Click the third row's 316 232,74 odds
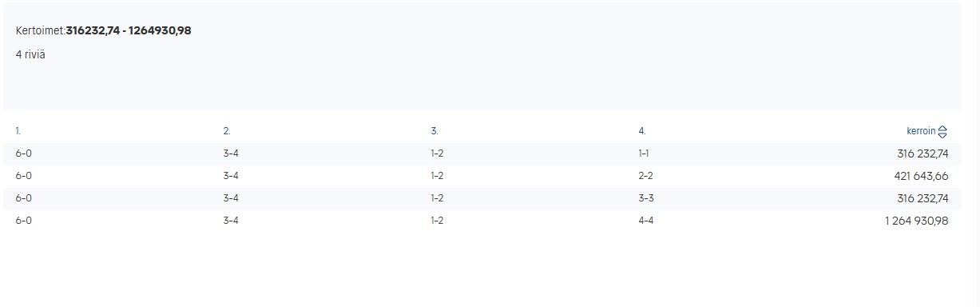 (x=922, y=198)
